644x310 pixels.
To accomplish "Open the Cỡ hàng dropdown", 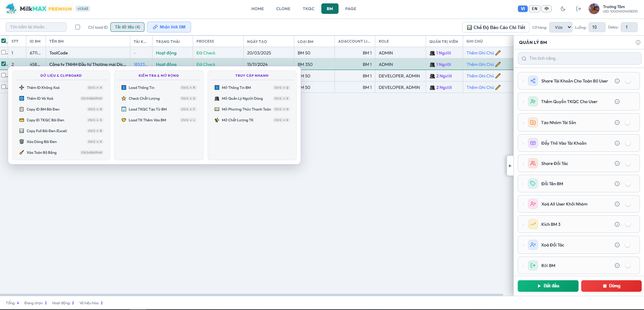I will point(561,27).
